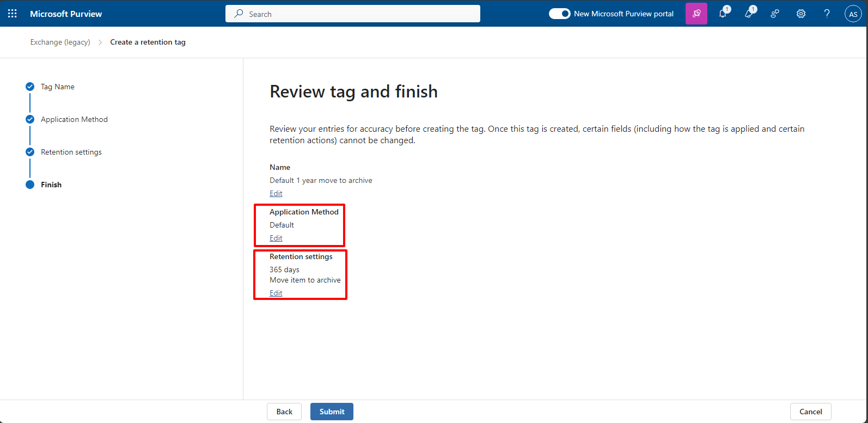This screenshot has height=423, width=868.
Task: Open the help question mark
Action: 827,14
